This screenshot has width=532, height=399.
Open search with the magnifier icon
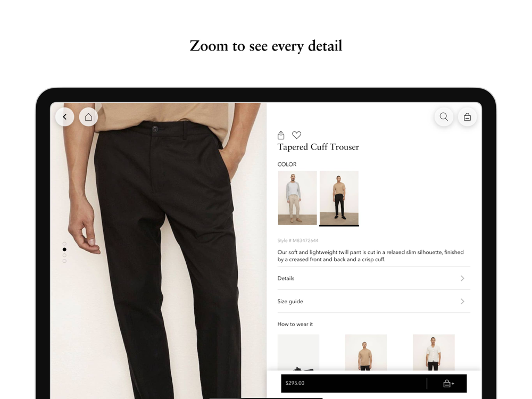tap(444, 117)
